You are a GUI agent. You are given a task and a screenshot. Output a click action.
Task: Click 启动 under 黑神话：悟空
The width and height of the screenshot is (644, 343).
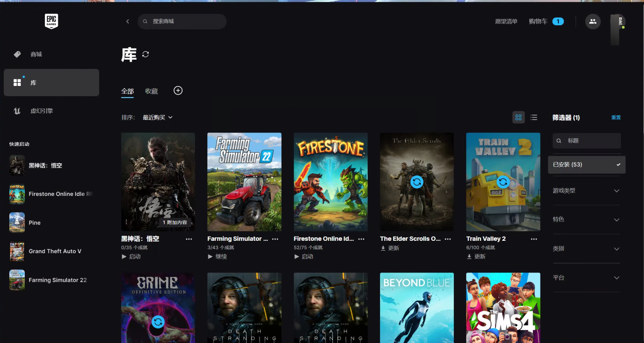click(x=131, y=256)
